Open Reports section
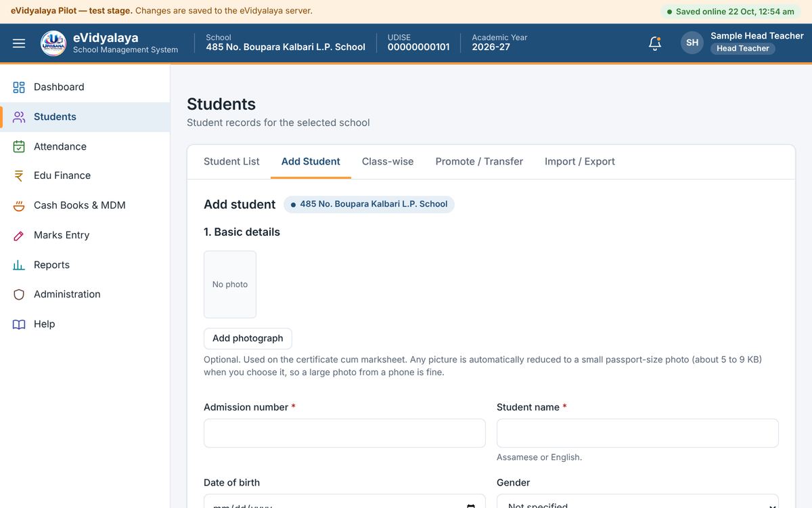This screenshot has width=812, height=508. [85, 265]
